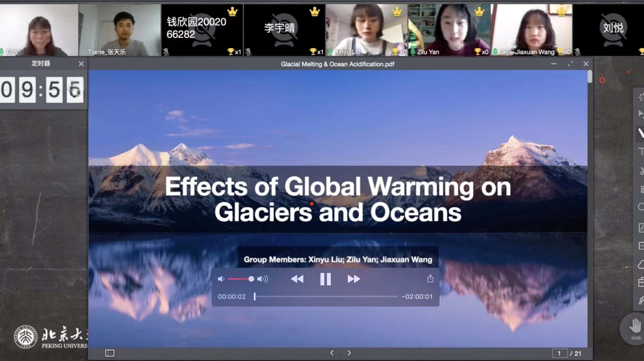Minimize the Glacial Melting PDF window
Screen dimensions: 644x361
(x=554, y=64)
